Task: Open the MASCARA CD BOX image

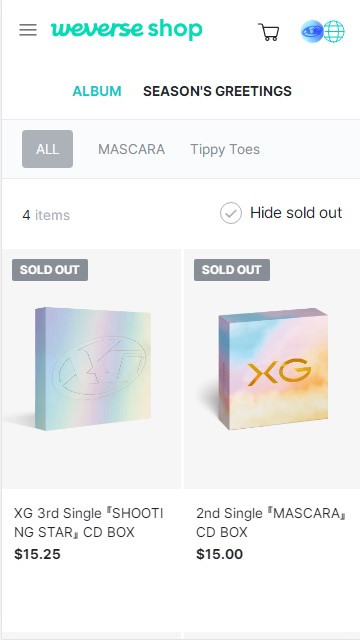Action: click(272, 369)
